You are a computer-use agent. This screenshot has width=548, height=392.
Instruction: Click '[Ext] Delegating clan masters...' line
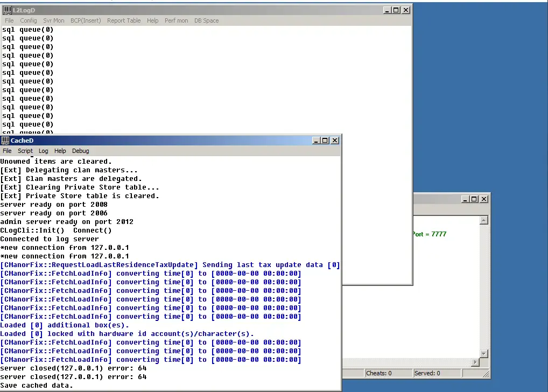[69, 170]
